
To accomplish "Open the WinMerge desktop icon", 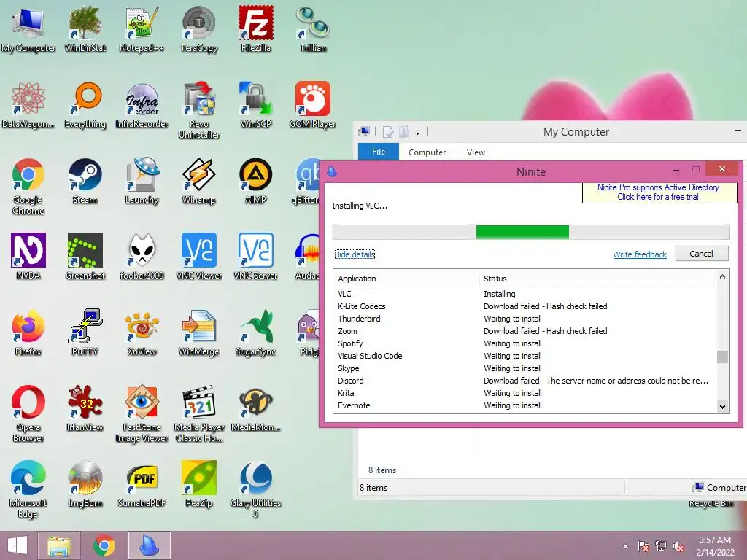I will [198, 332].
